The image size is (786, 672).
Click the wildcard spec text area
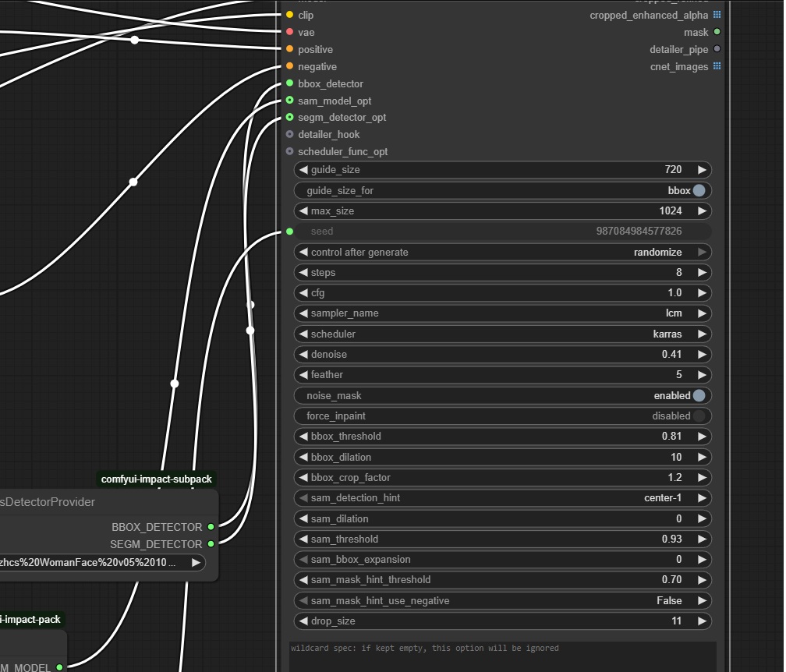pos(503,657)
